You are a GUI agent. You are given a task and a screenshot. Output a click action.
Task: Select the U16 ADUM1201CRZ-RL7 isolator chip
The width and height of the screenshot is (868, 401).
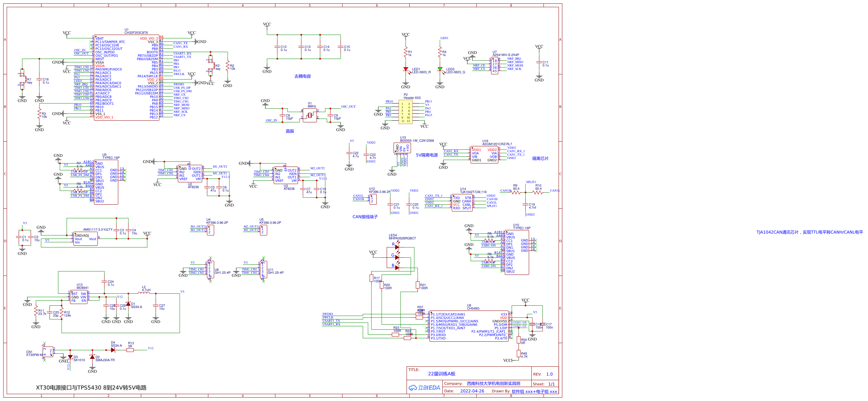pyautogui.click(x=485, y=155)
